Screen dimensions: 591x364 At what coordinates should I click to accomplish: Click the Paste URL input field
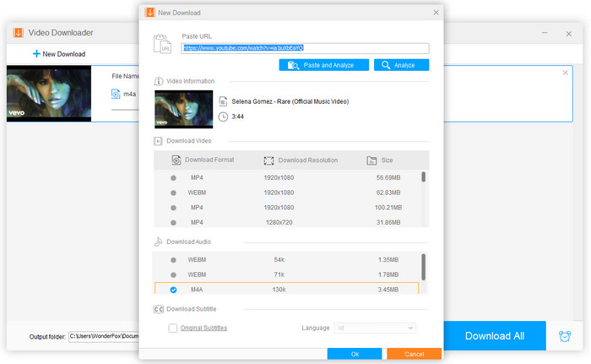pos(305,48)
